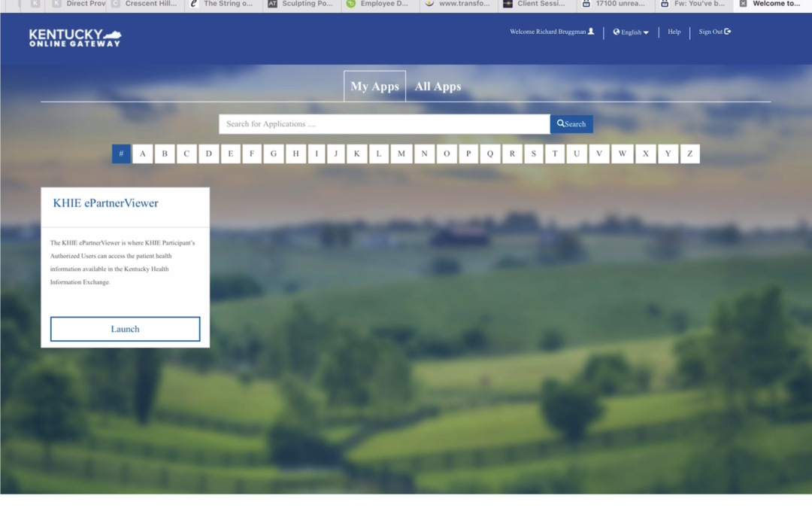Filter apps by letter G
The height and width of the screenshot is (508, 812).
pos(274,154)
